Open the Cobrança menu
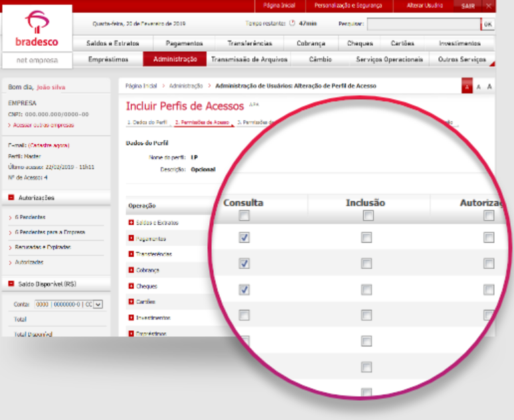Screen dimensions: 514x420 (x=311, y=43)
